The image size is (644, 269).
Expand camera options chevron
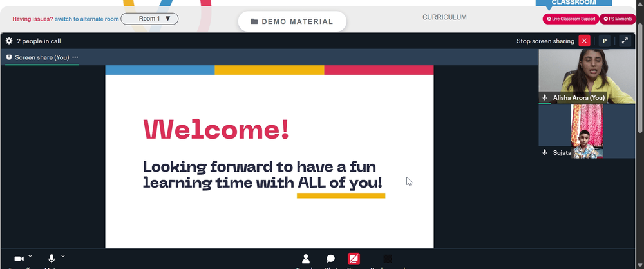(x=30, y=256)
